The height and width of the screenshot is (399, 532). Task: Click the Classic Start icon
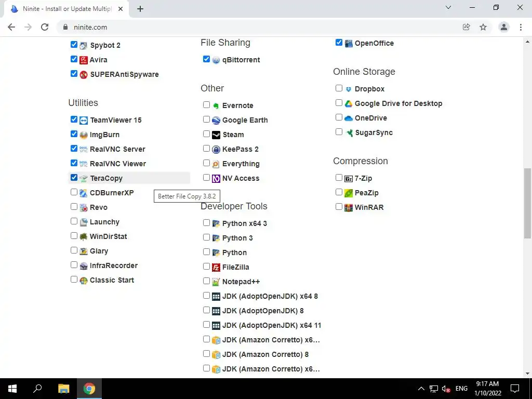[x=84, y=281]
